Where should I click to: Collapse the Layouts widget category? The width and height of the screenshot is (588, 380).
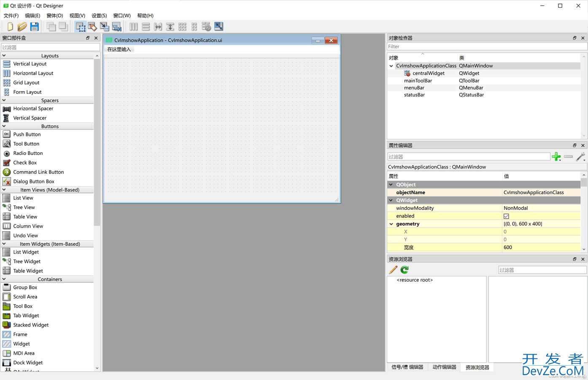point(4,56)
